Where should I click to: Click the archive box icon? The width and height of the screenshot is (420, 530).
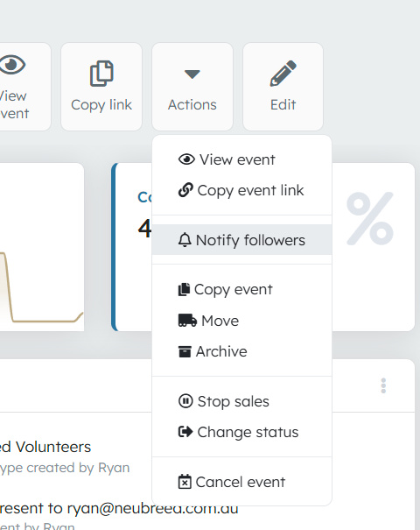tap(185, 351)
